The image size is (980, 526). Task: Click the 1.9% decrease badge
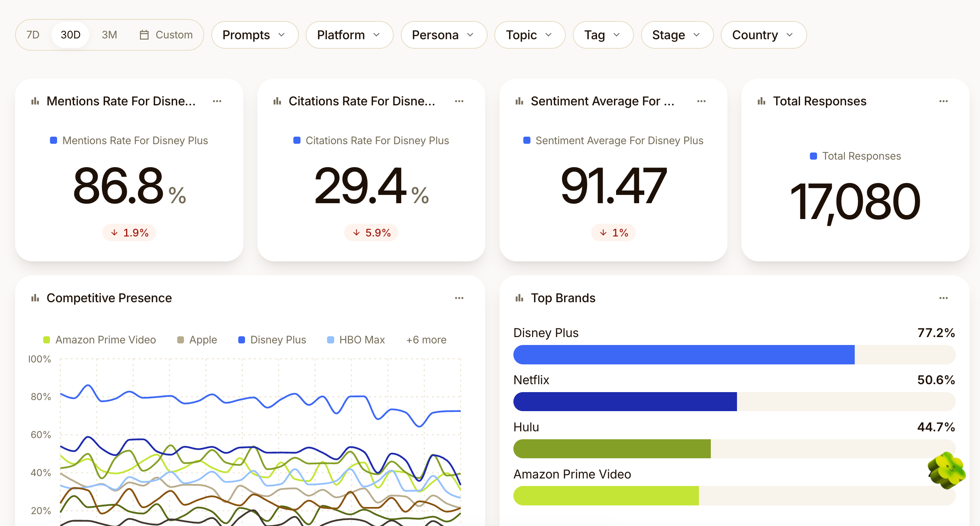point(129,233)
